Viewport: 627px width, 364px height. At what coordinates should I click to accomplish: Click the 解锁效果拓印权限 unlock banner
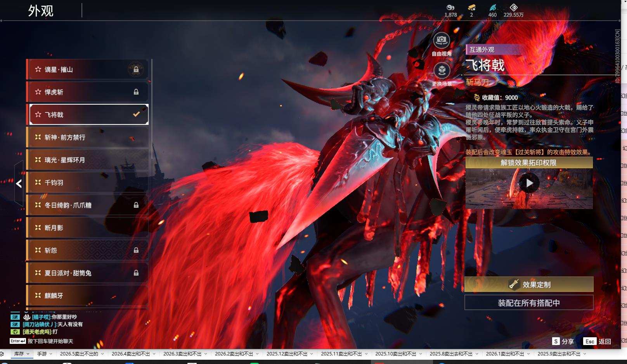point(529,163)
